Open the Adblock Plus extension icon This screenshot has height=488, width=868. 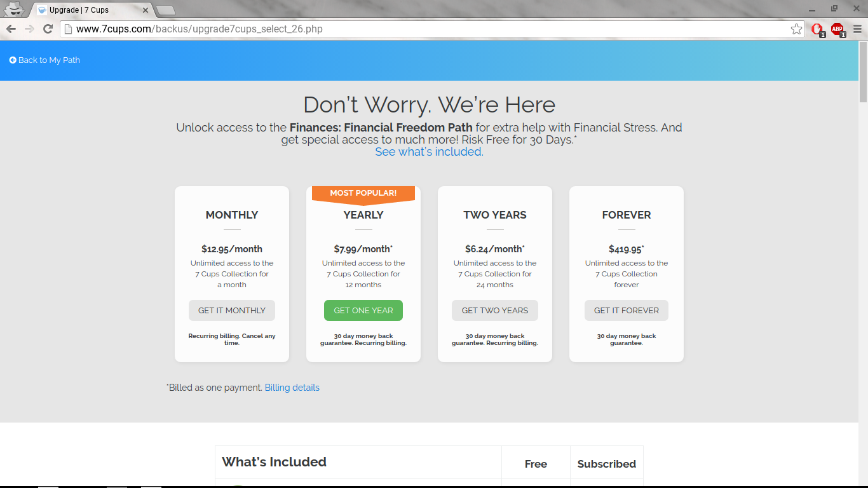point(837,29)
